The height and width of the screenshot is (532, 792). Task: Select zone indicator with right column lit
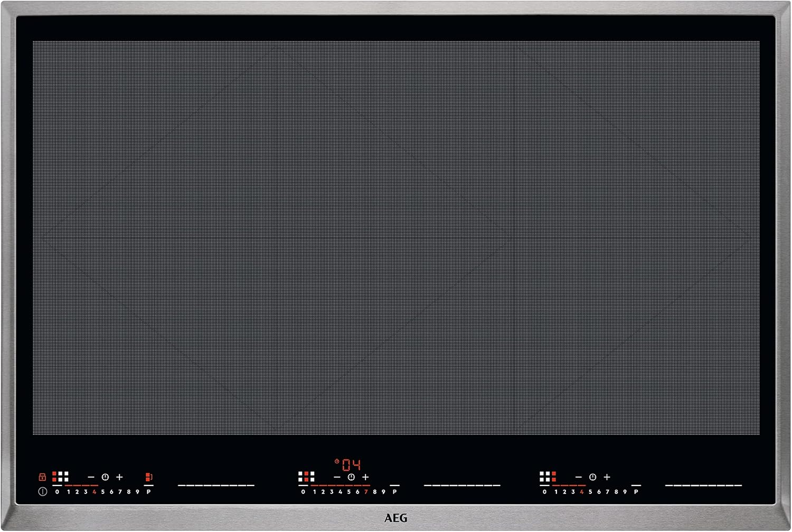pos(548,477)
